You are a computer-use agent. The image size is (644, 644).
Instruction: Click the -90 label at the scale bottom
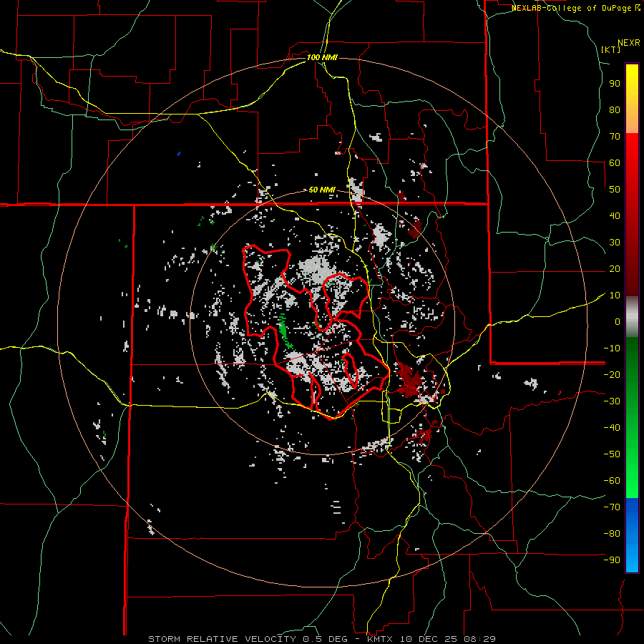click(612, 560)
